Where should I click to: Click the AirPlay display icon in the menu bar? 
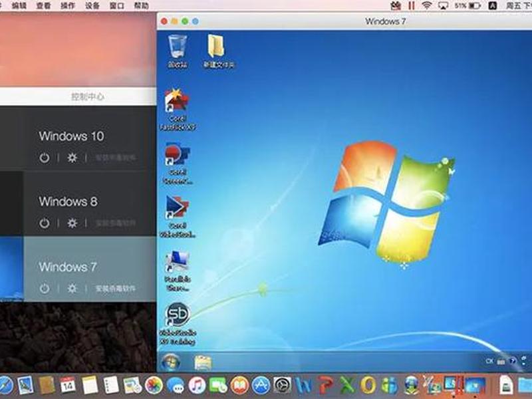coord(443,5)
